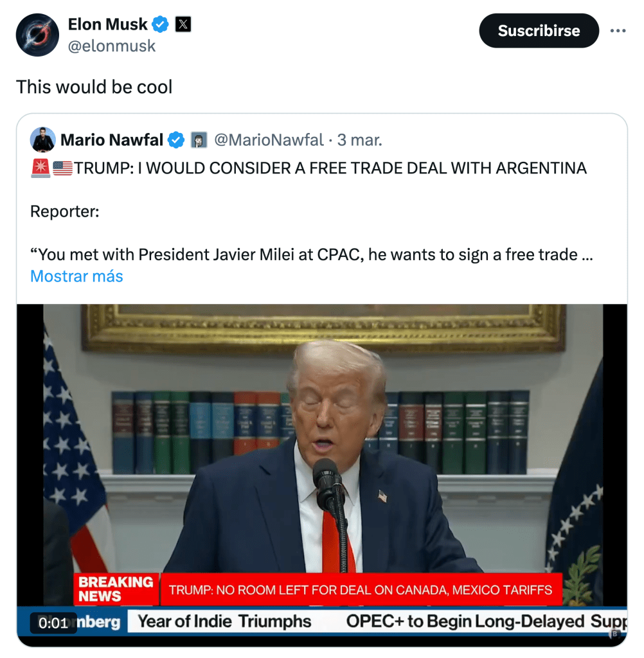Click the siren emoji in the quoted post
The height and width of the screenshot is (658, 644).
click(40, 168)
